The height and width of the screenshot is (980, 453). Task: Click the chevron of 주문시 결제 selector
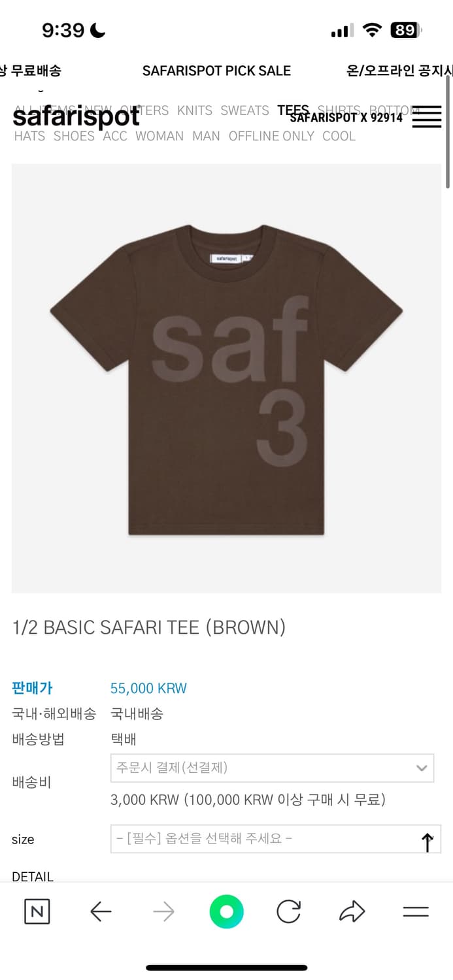pyautogui.click(x=422, y=768)
